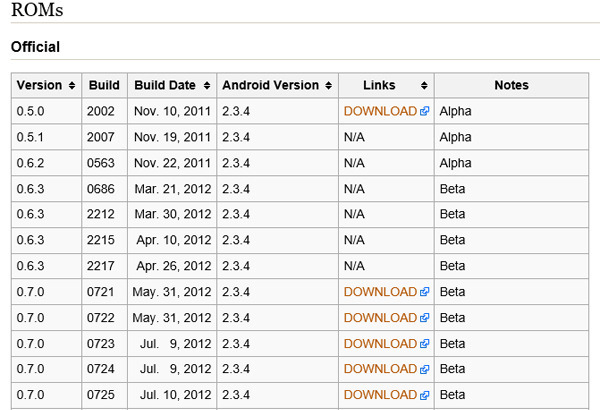Open DOWNLOAD link for Jul. 10, 2012 build
This screenshot has width=600, height=410.
[x=380, y=395]
